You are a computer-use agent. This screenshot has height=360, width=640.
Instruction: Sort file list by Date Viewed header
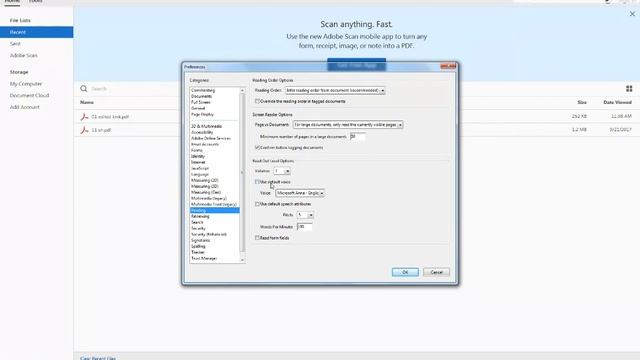click(618, 102)
